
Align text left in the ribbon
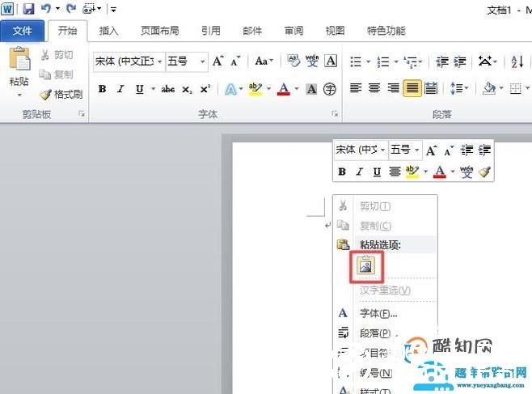click(356, 88)
